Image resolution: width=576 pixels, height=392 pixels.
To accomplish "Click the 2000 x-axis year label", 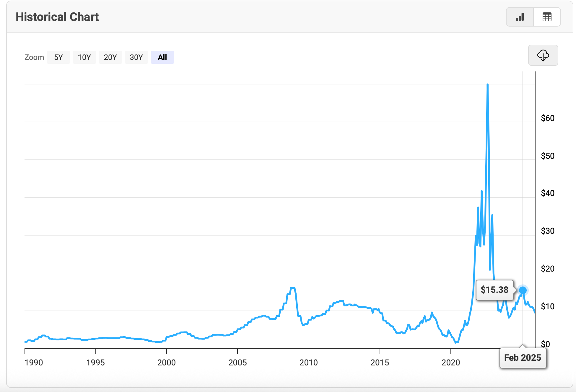I will (x=166, y=362).
